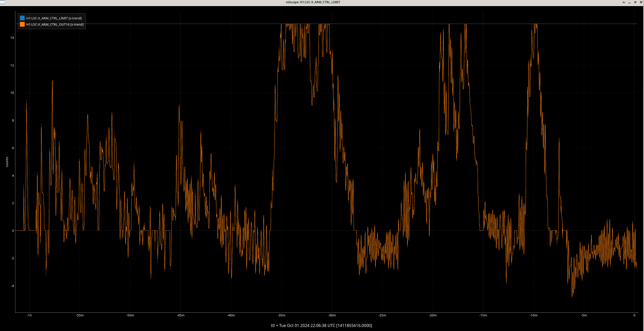This screenshot has height=331, width=644.
Task: Click the -1h tick label on time axis
Action: [x=29, y=315]
